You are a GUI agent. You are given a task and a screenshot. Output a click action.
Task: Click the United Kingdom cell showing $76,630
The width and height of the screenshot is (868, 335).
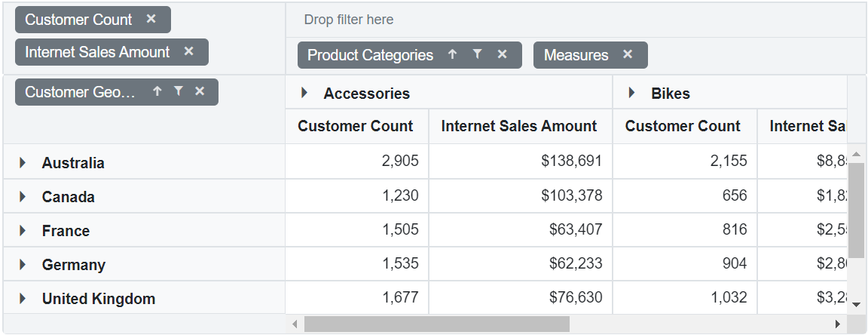521,297
